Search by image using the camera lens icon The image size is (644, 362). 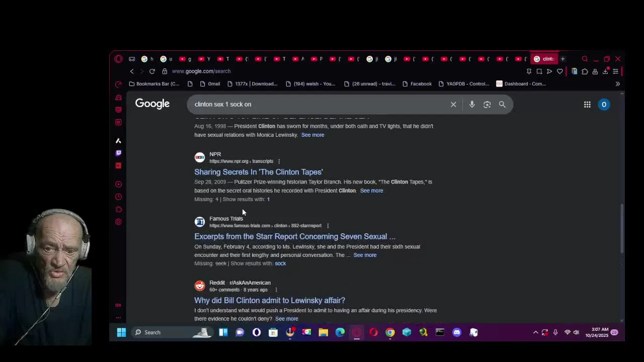[487, 105]
